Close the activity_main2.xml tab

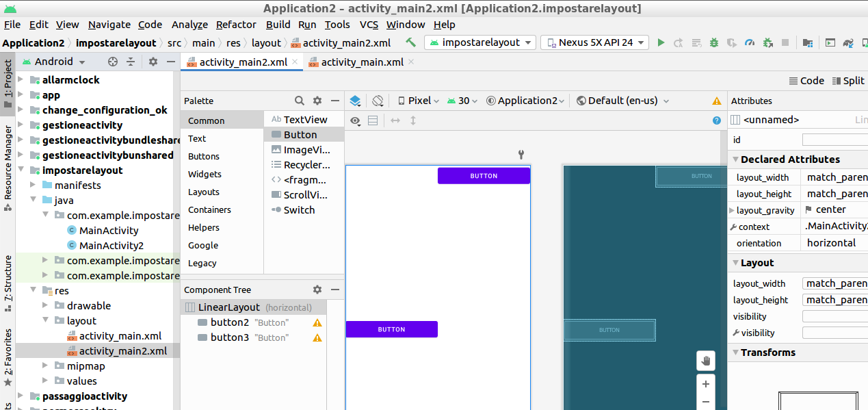[x=295, y=62]
